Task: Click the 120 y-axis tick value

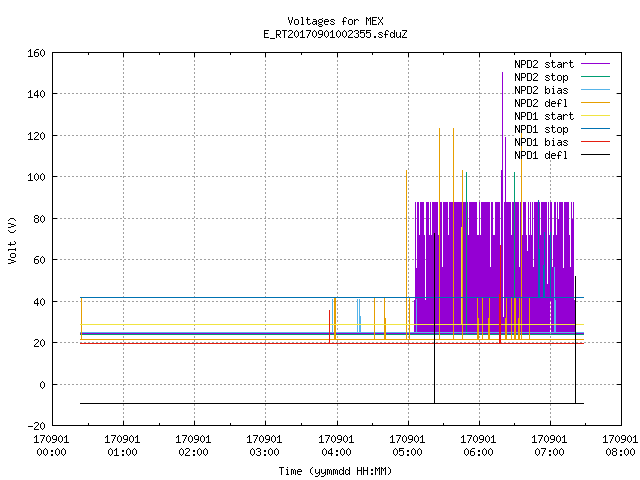Action: coord(36,136)
